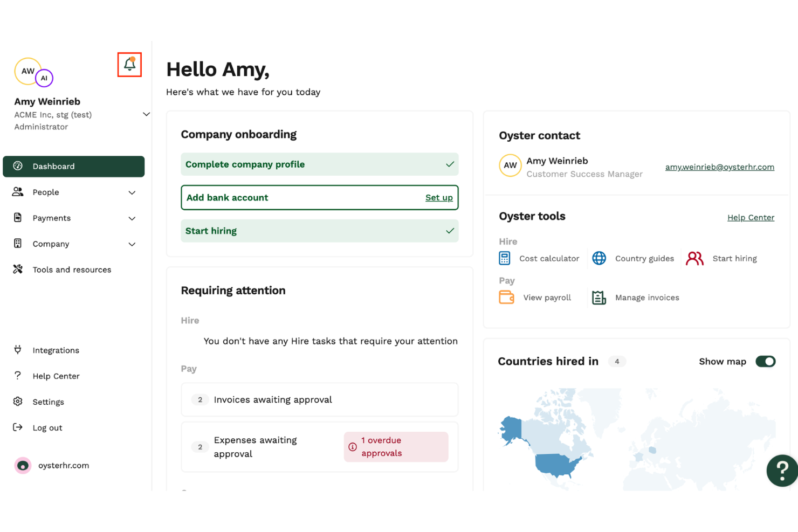Toggle the Show map switch

(765, 362)
